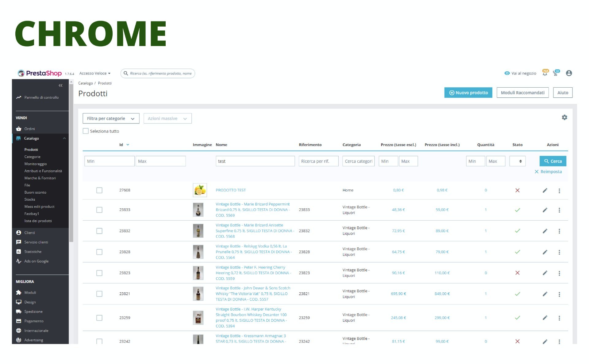This screenshot has width=589, height=364.
Task: Expand the Accesso Veloce menu
Action: point(94,74)
